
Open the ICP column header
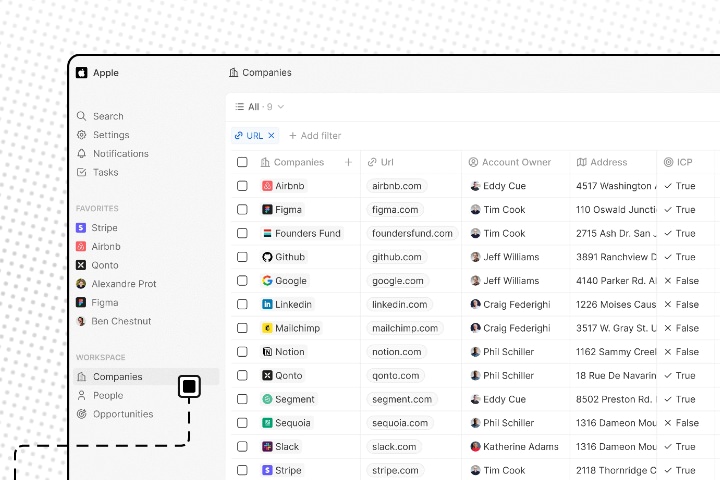point(678,162)
